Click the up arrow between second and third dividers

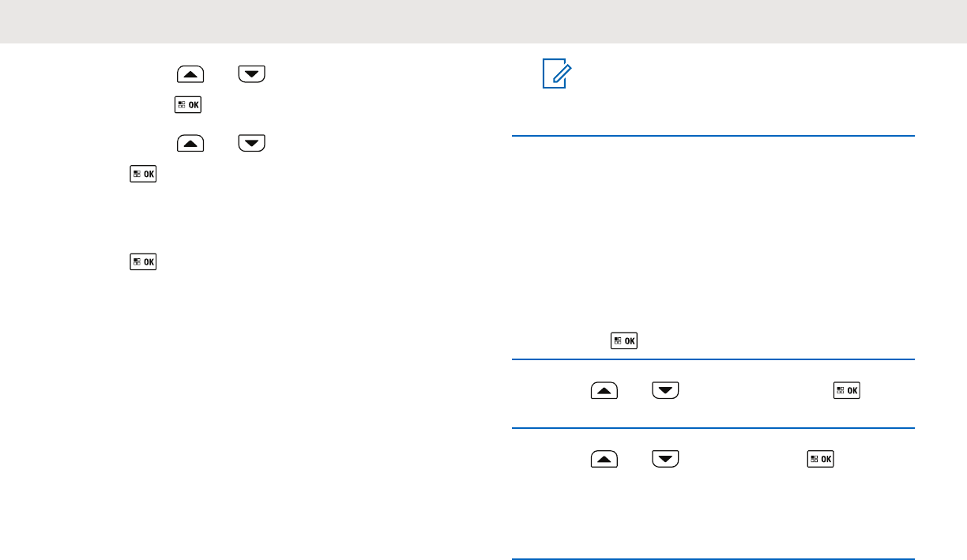604,391
